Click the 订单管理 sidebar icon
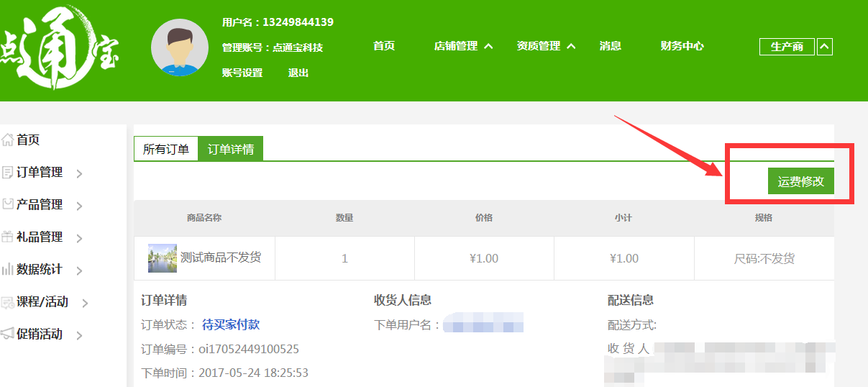Screen dimensions: 868x387 (8, 173)
